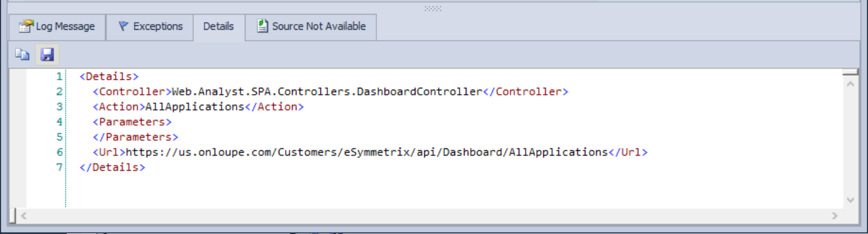The width and height of the screenshot is (868, 234).
Task: Click the horizontal scrollbar track
Action: (429, 216)
